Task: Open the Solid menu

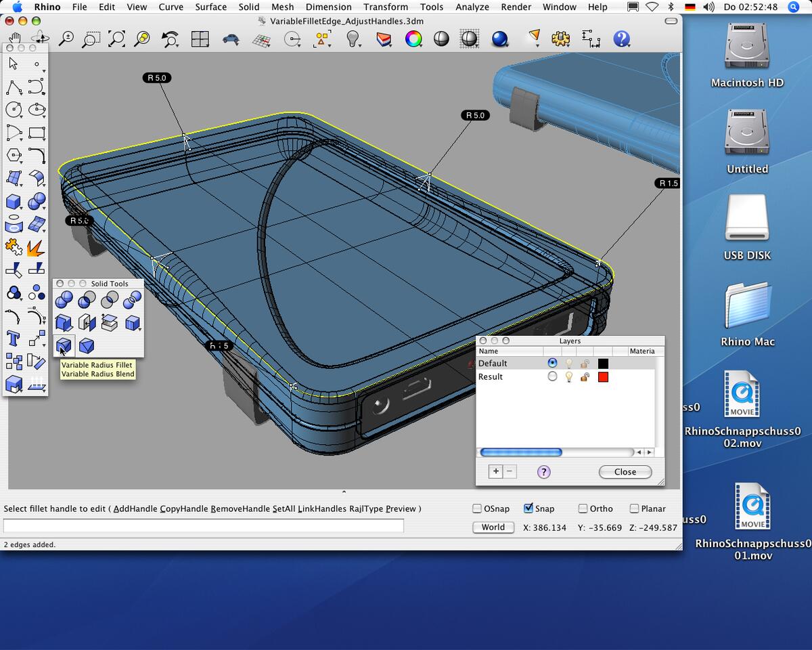Action: pos(248,7)
